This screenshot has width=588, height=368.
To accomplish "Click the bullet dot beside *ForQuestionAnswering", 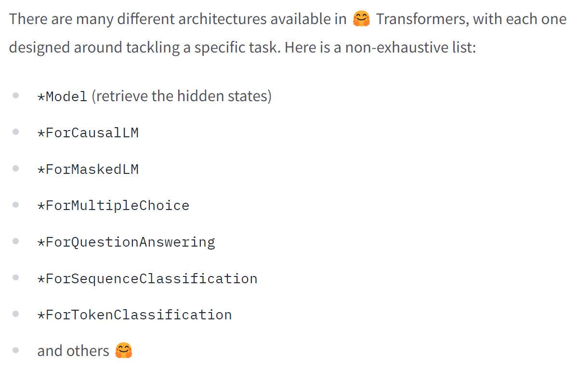I will tap(16, 241).
